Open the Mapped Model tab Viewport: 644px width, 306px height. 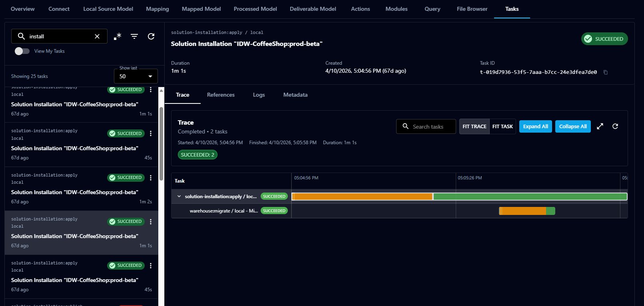coord(201,9)
